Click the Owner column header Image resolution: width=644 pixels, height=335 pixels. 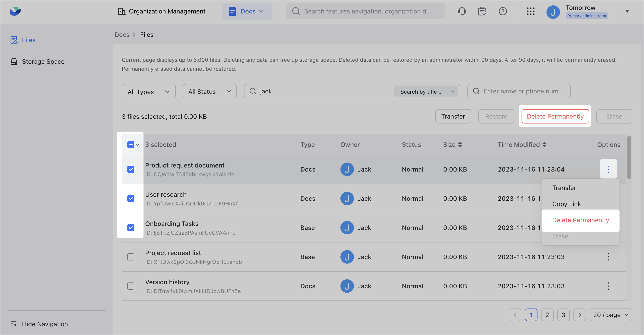tap(350, 145)
